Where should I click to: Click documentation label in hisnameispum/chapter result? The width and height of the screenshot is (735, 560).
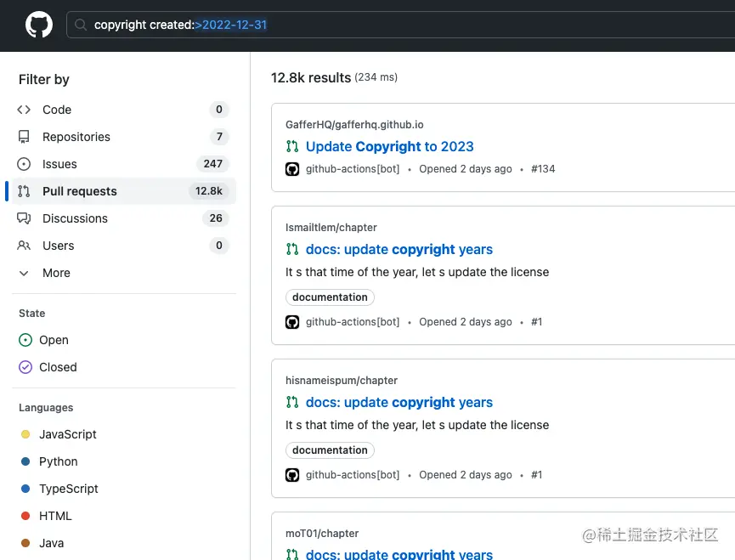(330, 450)
